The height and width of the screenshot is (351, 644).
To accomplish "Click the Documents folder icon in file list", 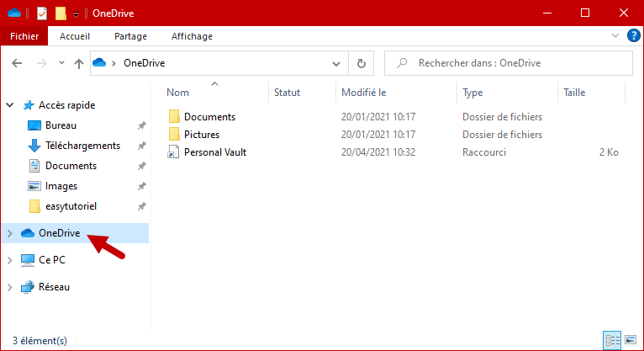I will tap(174, 117).
